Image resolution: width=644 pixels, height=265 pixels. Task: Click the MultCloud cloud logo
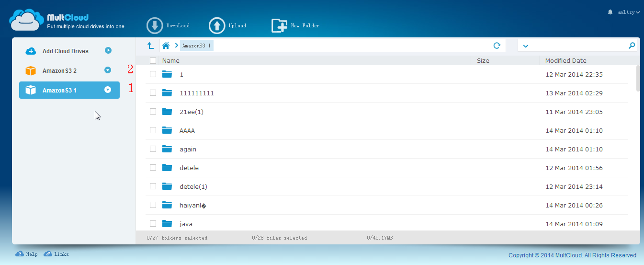tap(27, 20)
